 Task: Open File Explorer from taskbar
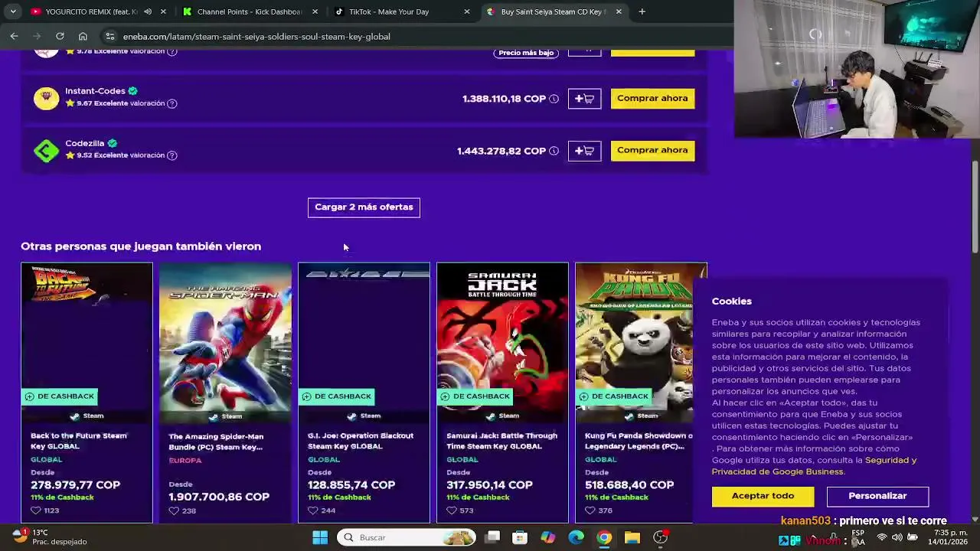click(632, 537)
